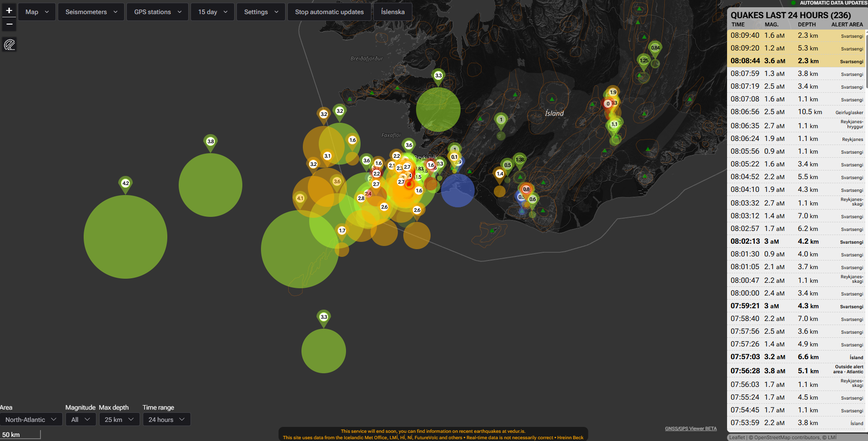Click the 3.1 quake marker
Viewport: 868px width, 441px height.
coord(327,157)
